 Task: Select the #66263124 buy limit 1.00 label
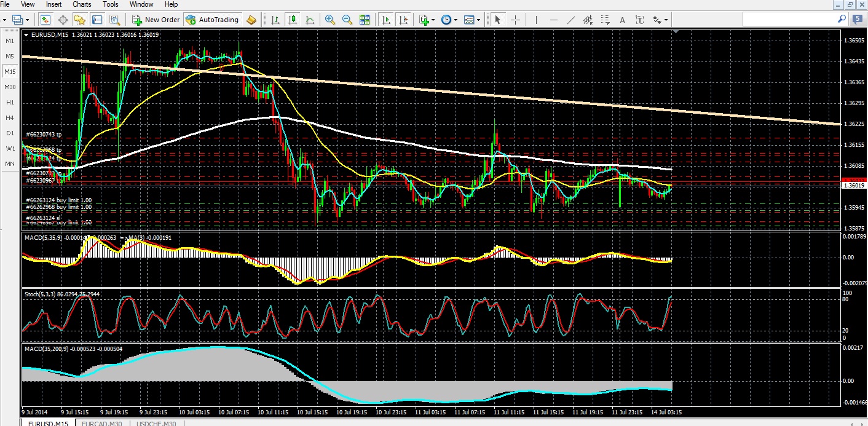59,200
